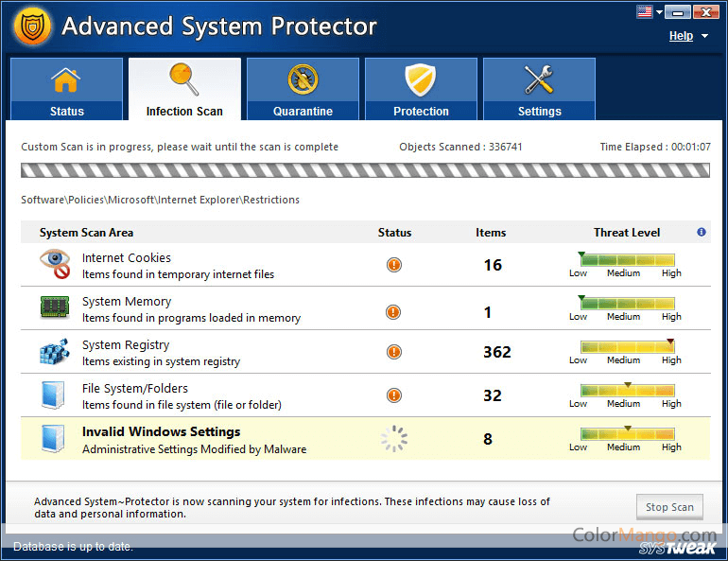The width and height of the screenshot is (728, 561).
Task: Click the System Registry threat level bar
Action: coord(627,347)
